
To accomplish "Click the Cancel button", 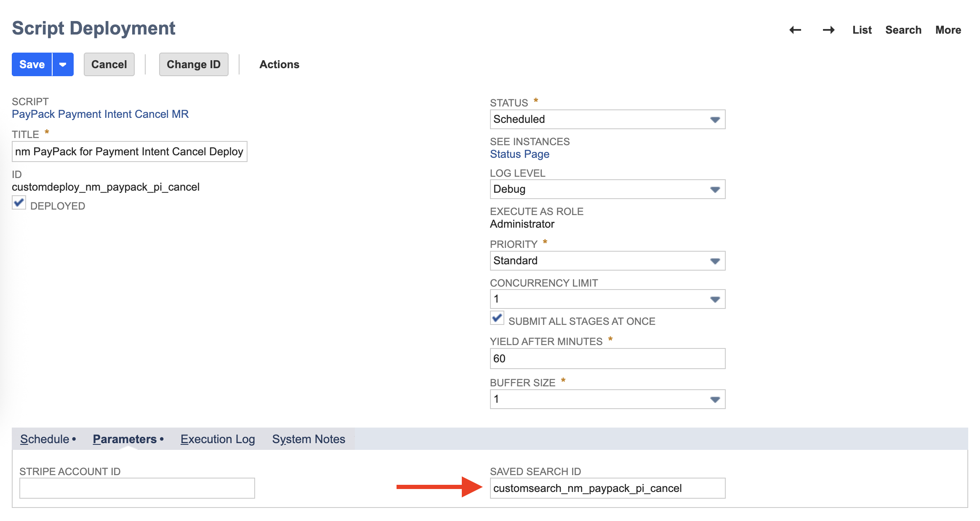I will [109, 64].
